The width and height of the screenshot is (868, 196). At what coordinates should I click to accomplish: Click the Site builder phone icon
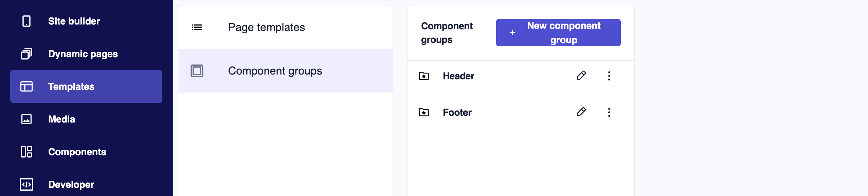tap(26, 21)
